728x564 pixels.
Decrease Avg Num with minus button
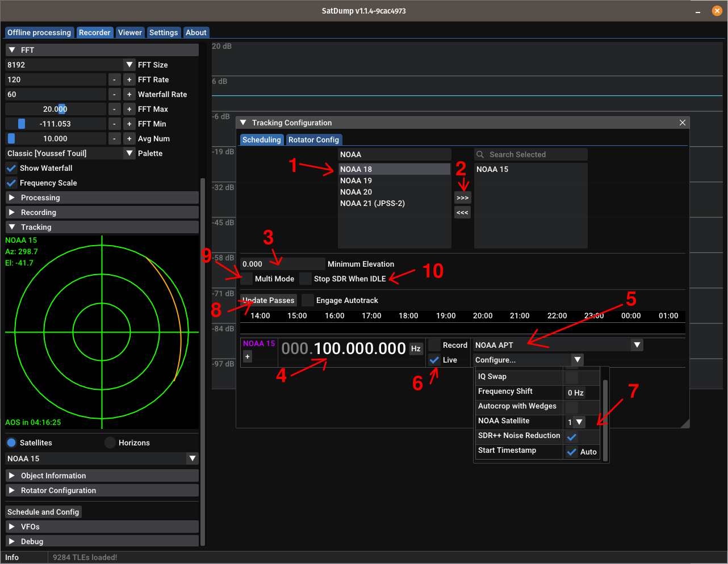point(114,138)
